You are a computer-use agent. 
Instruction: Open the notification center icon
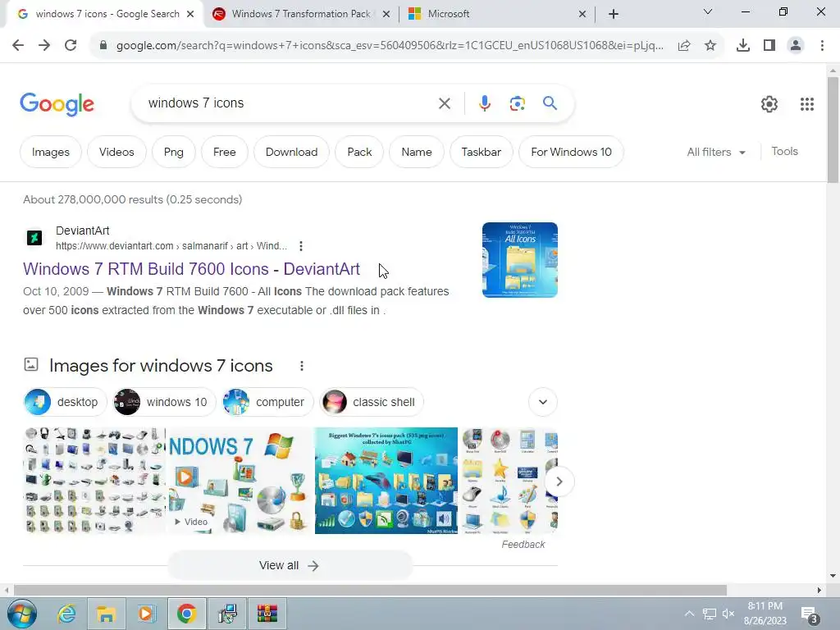pos(810,615)
